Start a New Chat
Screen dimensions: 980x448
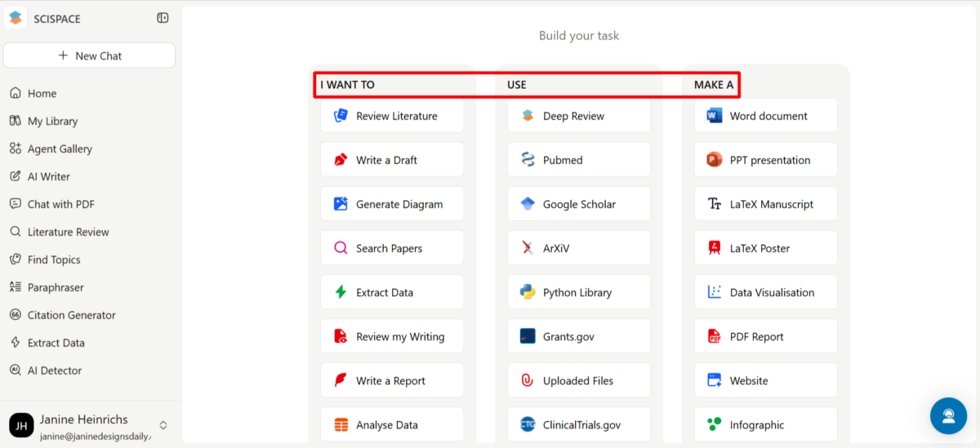[x=89, y=55]
